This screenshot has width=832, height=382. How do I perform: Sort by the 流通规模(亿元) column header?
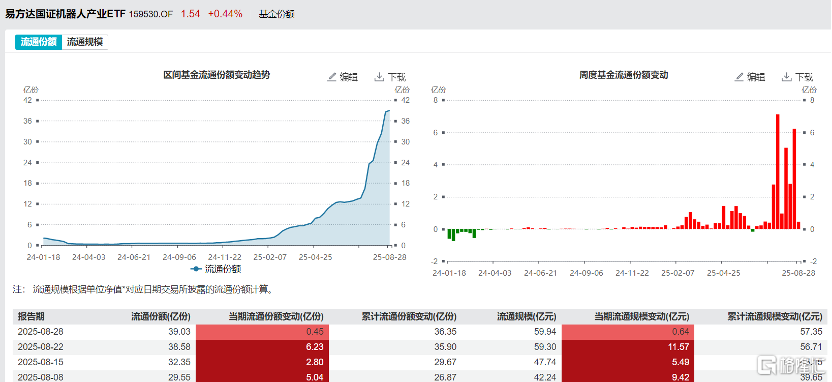point(526,317)
